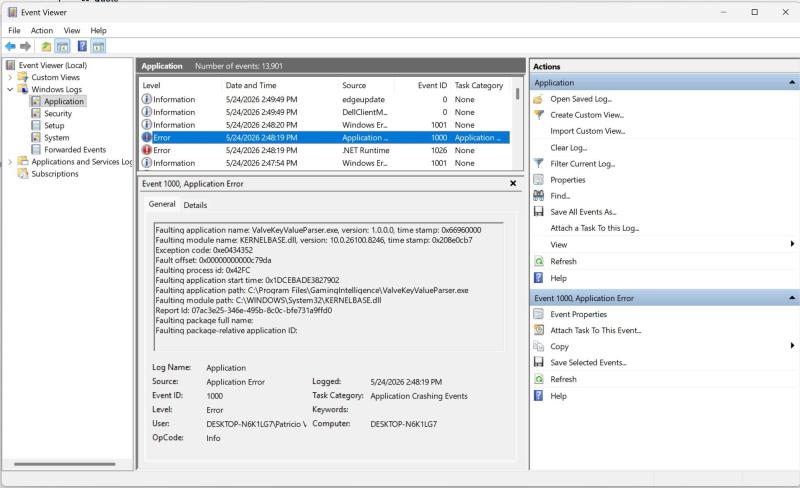Screen dimensions: 800x488
Task: Toggle the Show/Hide Console Tree toolbar icon
Action: click(x=62, y=46)
